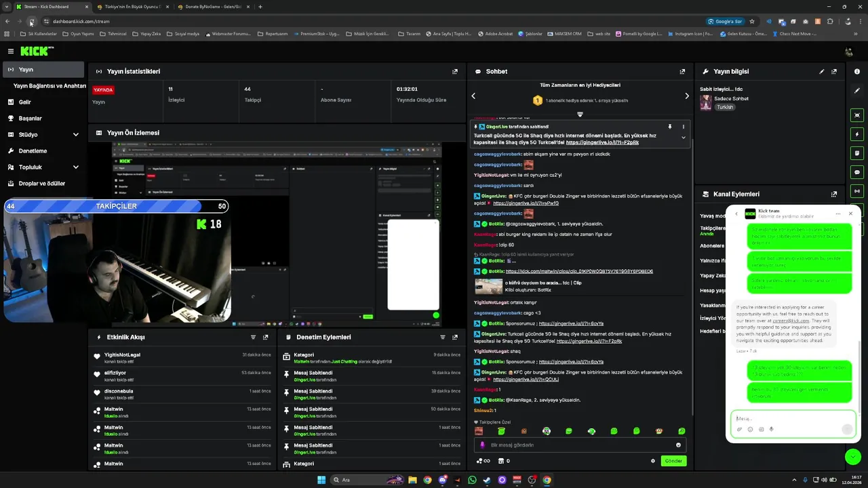Expand the Topluluk sidebar section
Image resolution: width=868 pixels, height=488 pixels.
[x=75, y=167]
